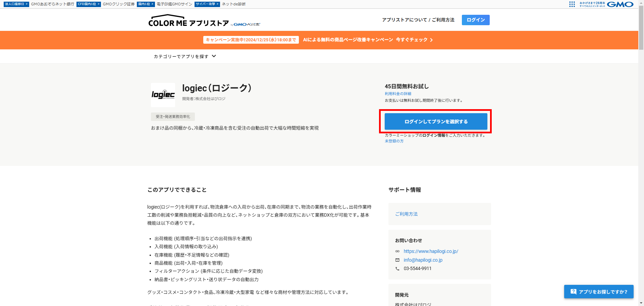Click the campaign date badge キャンペーン実施中

click(251, 40)
